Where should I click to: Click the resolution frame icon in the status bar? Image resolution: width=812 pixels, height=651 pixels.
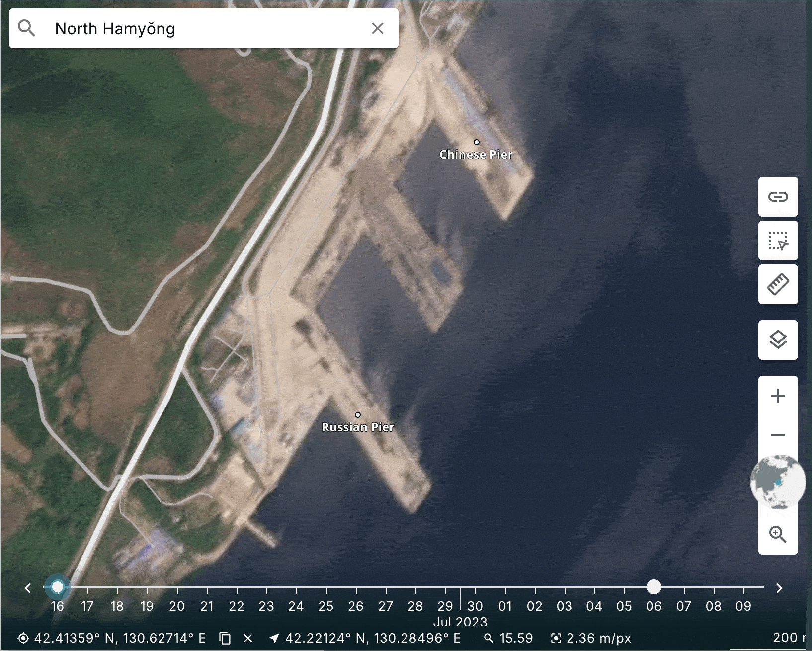point(557,638)
